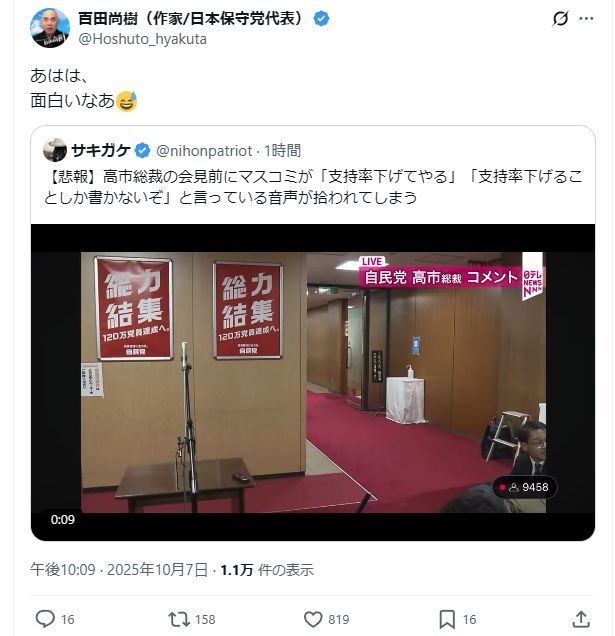This screenshot has width=615, height=636.
Task: Click the 9458 live viewers badge
Action: pyautogui.click(x=525, y=487)
